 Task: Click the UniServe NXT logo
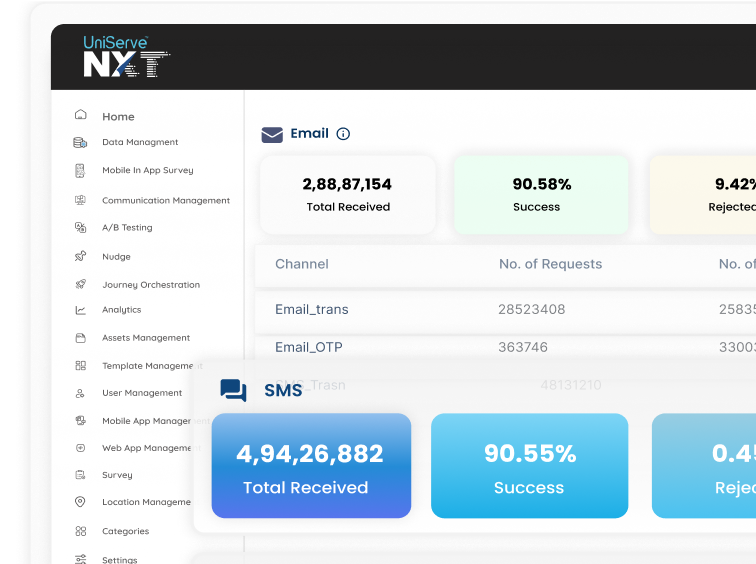(126, 56)
